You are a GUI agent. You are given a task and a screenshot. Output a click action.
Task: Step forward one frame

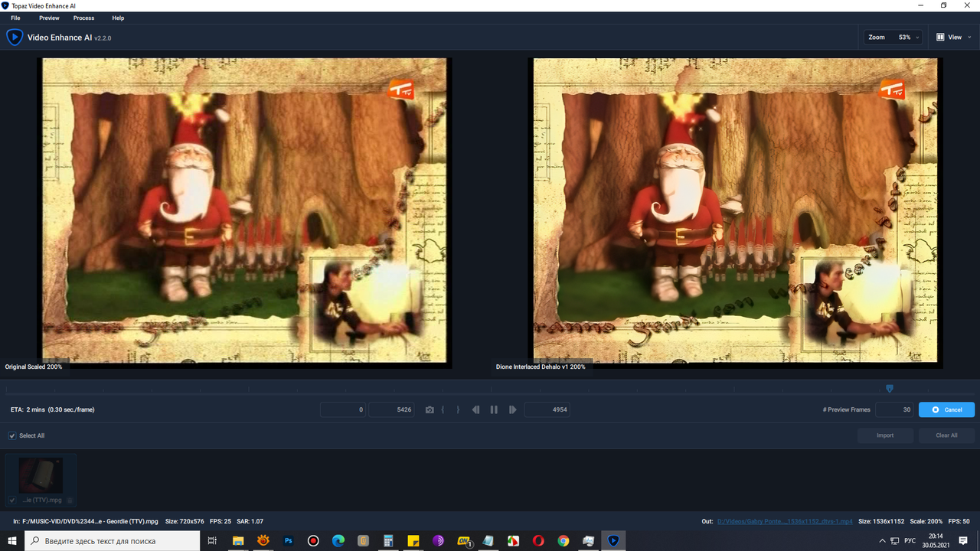tap(512, 410)
